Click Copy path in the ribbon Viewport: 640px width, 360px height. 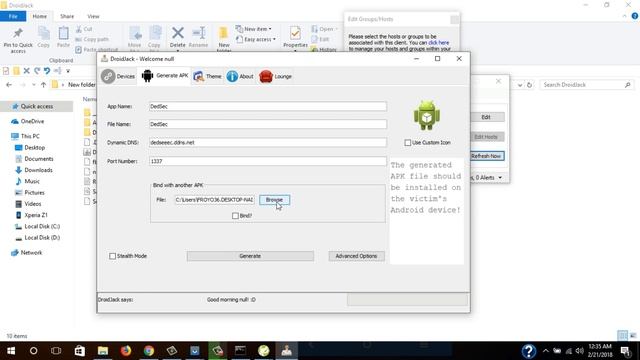pyautogui.click(x=92, y=39)
